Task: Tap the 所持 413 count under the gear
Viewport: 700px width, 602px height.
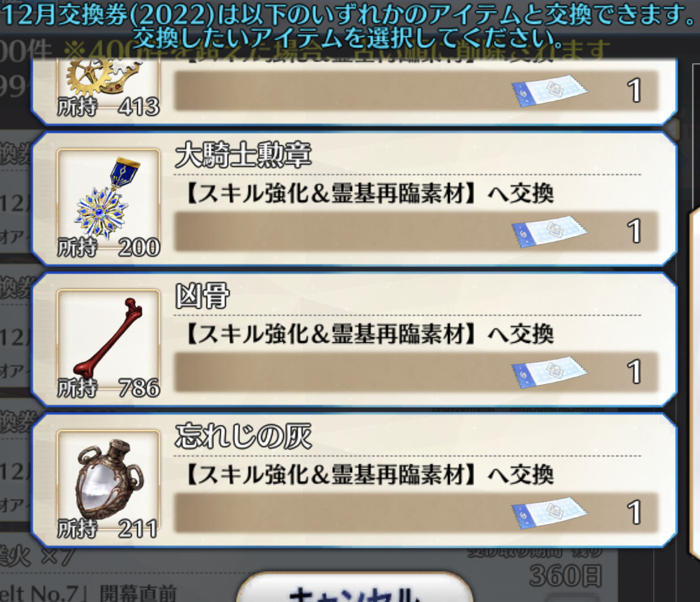Action: pos(108,106)
